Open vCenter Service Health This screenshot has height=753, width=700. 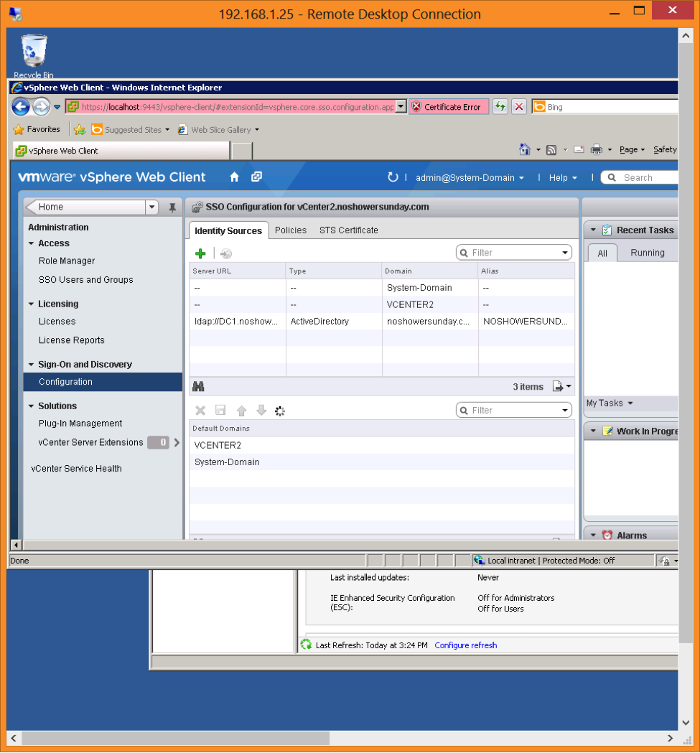76,468
